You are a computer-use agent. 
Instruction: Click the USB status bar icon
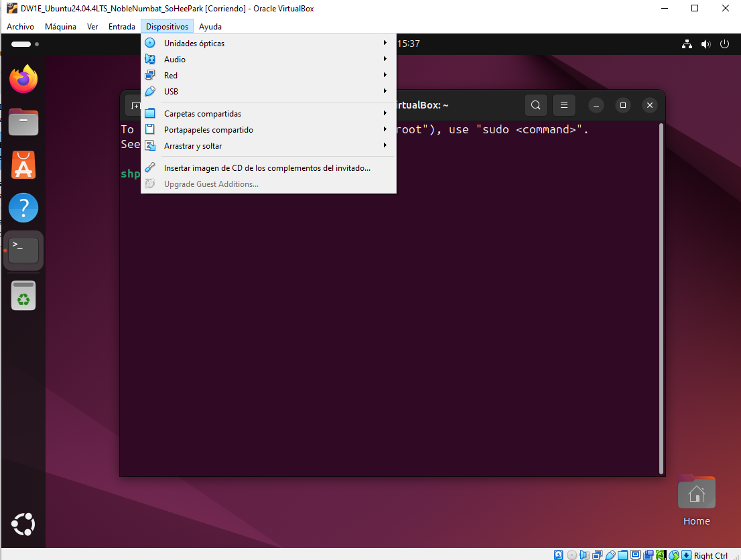(x=610, y=555)
